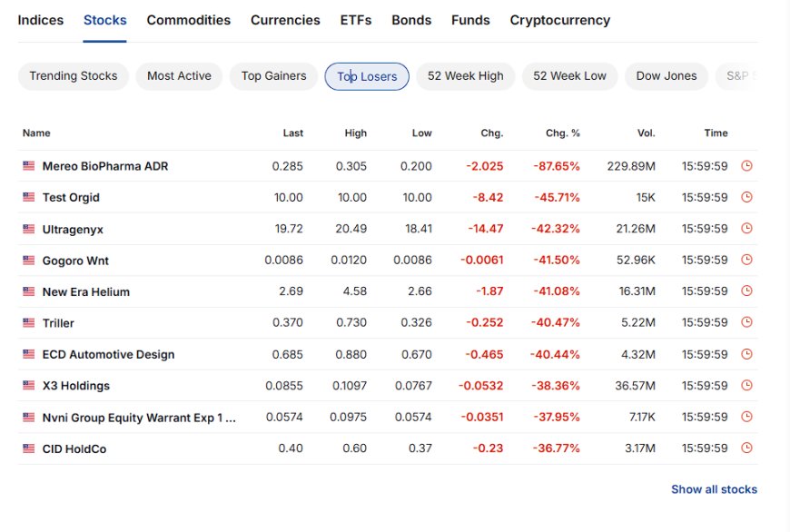Viewport: 790px width, 532px height.
Task: Click the clock icon for New Era Helium
Action: [746, 291]
